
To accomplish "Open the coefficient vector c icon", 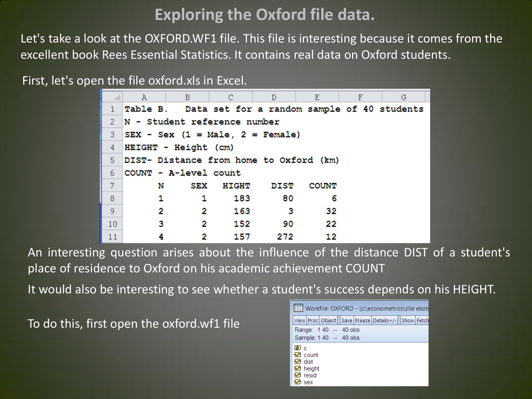I will click(x=298, y=348).
